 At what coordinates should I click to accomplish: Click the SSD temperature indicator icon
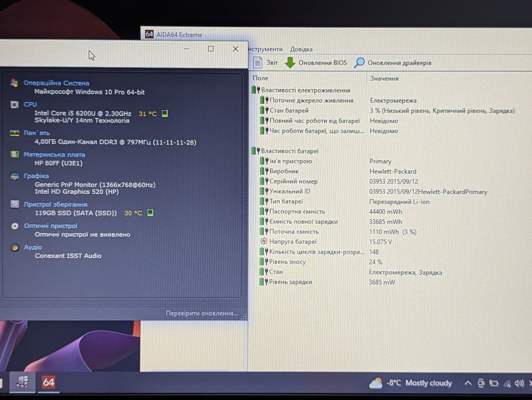click(150, 213)
